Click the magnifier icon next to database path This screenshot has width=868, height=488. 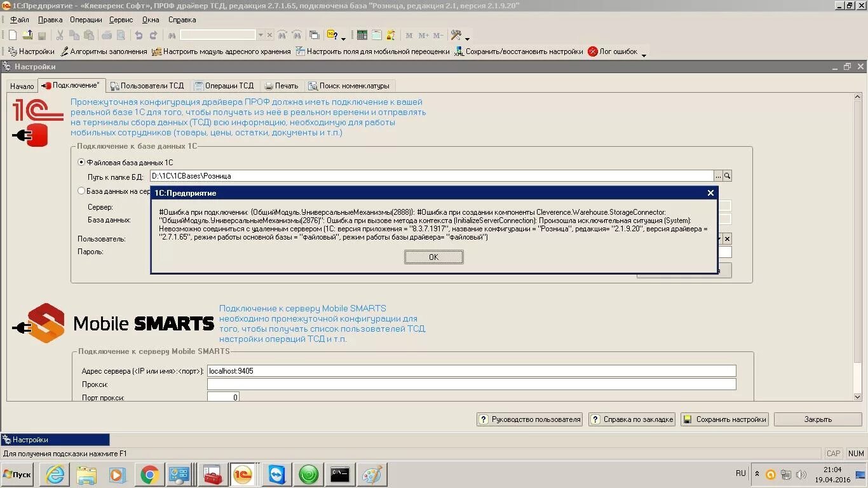[x=728, y=175]
